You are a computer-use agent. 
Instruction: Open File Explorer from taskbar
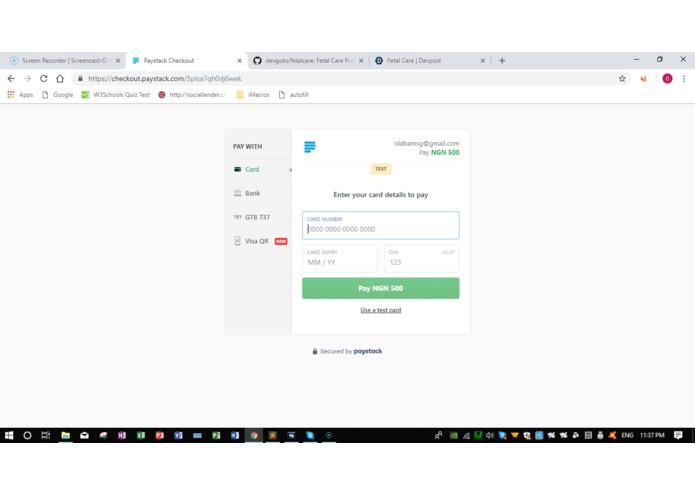(x=66, y=436)
